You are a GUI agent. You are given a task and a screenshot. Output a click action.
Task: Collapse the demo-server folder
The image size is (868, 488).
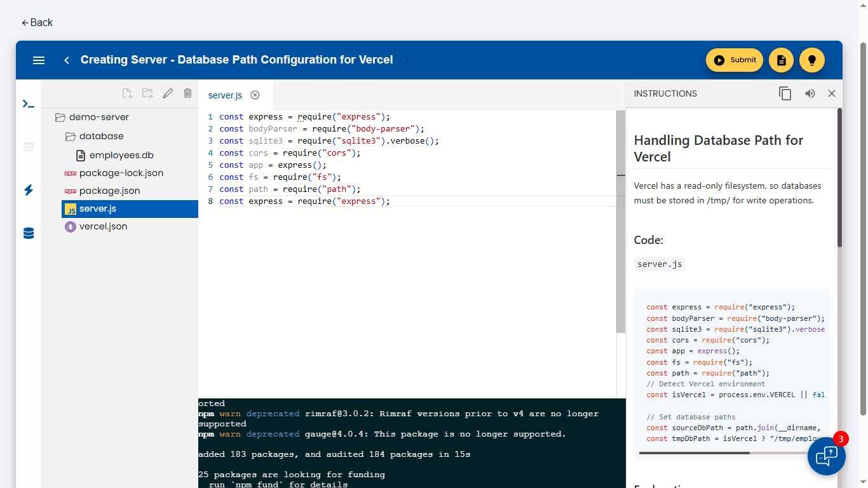[92, 117]
